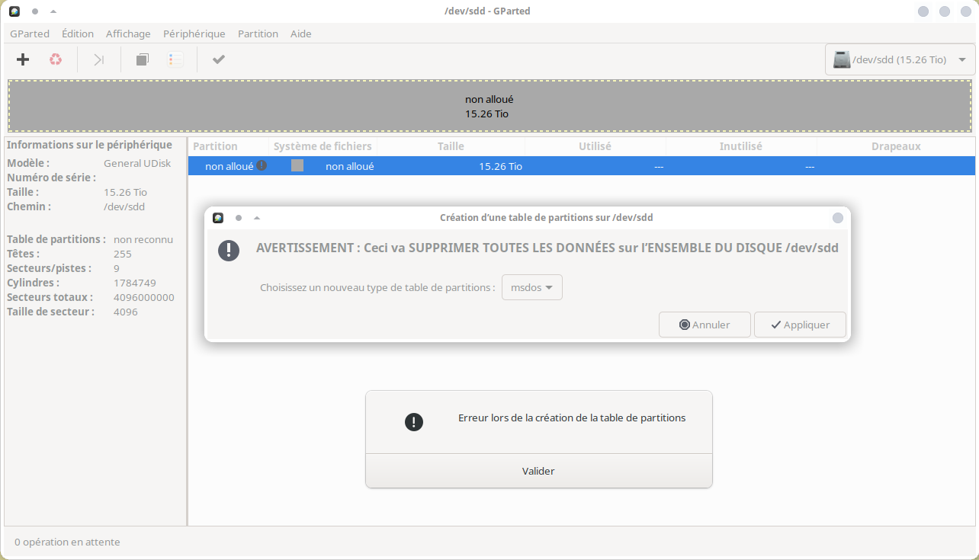979x560 pixels.
Task: Click the Apply all operations checkmark icon
Action: [219, 59]
